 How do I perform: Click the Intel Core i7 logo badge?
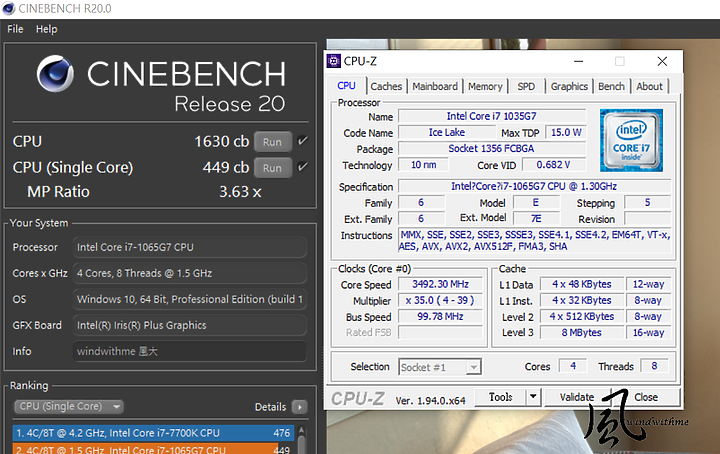(x=631, y=140)
